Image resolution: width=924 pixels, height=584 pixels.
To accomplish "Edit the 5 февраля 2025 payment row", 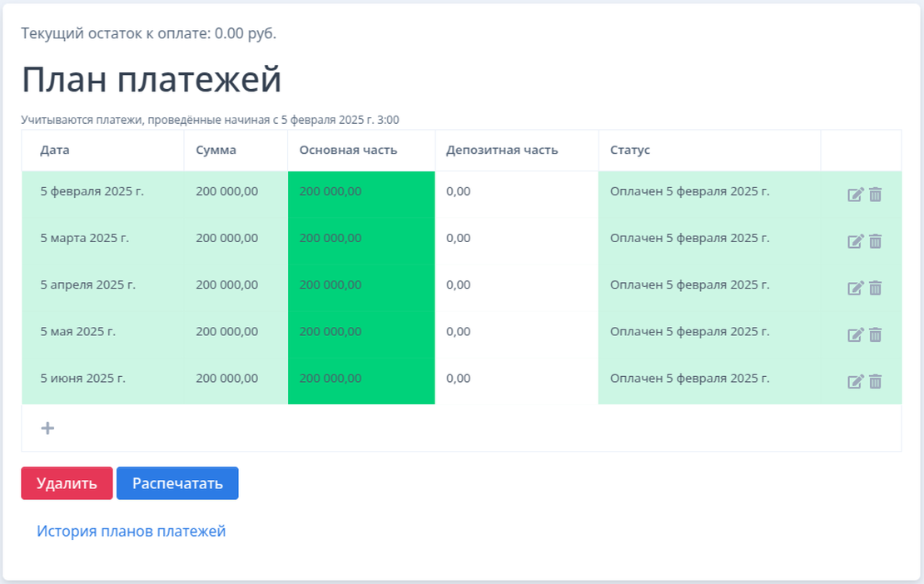I will [x=855, y=195].
